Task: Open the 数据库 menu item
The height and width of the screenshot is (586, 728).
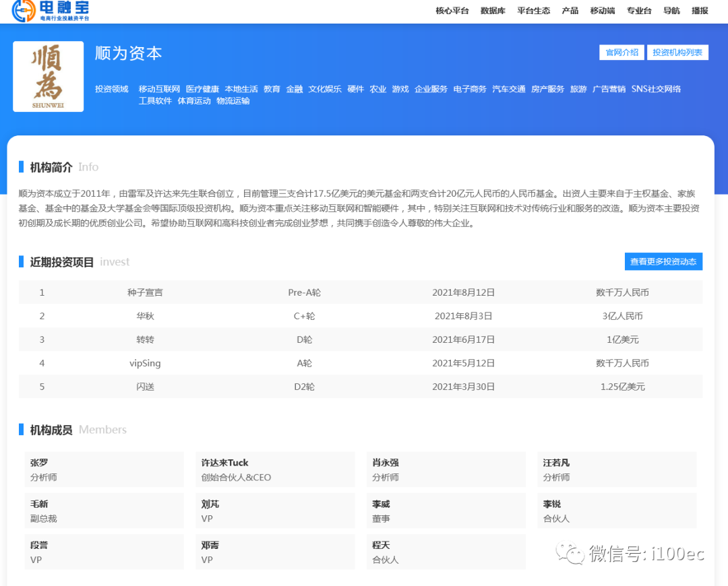Action: coord(491,11)
